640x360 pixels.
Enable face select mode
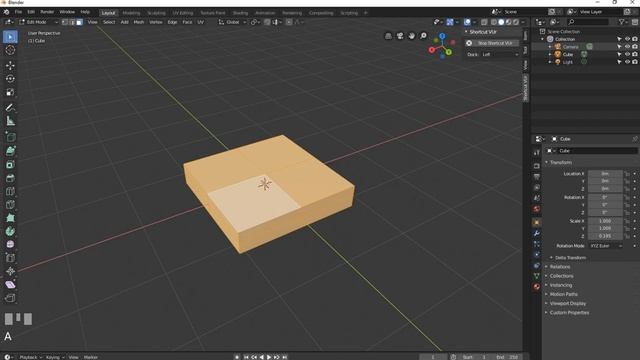(79, 22)
